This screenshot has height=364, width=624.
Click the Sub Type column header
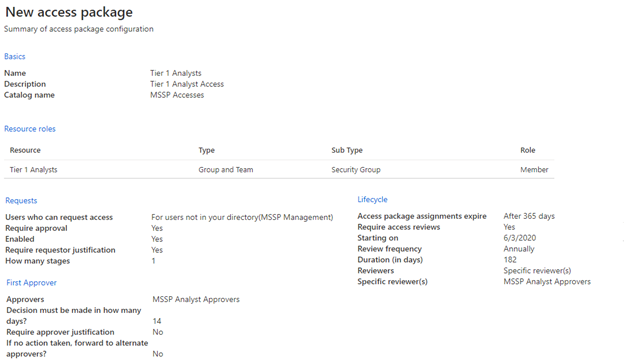tap(347, 150)
